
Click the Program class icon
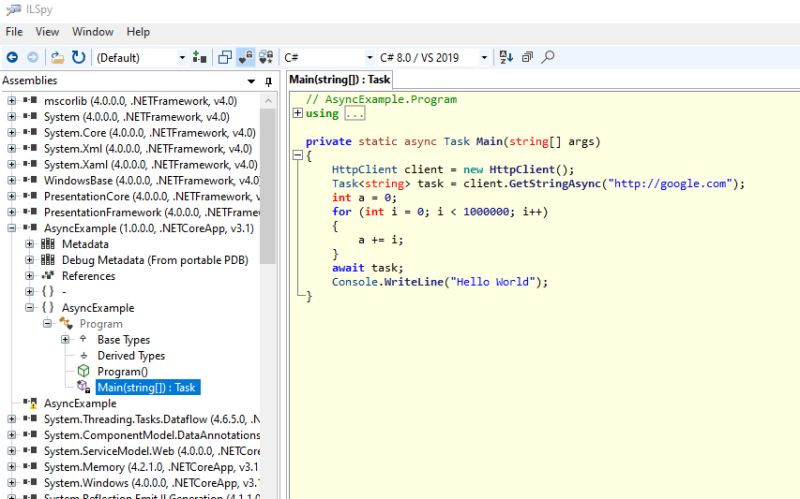pos(66,323)
